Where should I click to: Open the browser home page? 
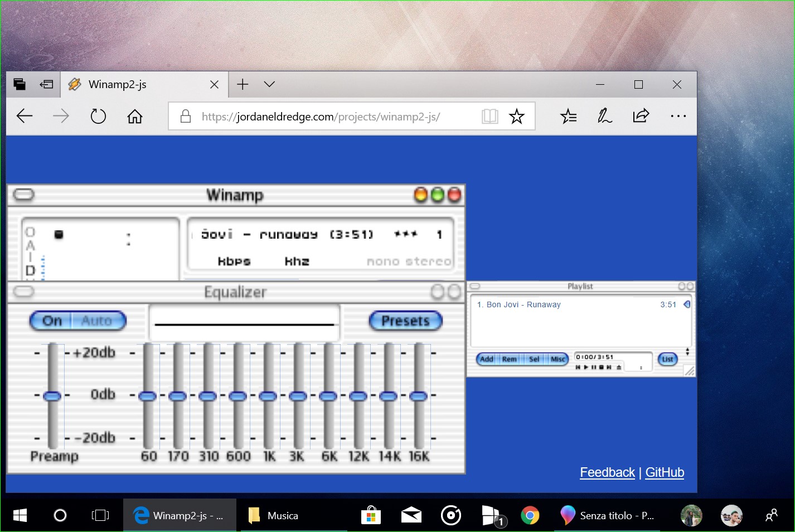pos(135,116)
